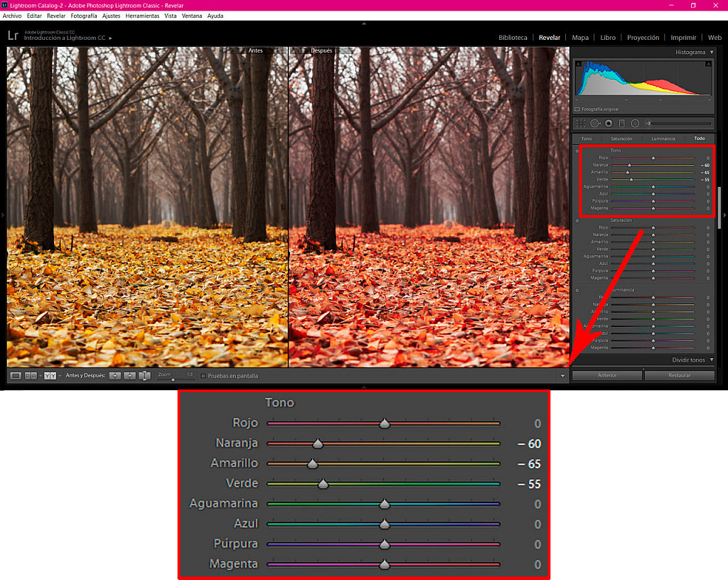Click the Zoom 1:3 ratio control
728x580 pixels.
[189, 375]
